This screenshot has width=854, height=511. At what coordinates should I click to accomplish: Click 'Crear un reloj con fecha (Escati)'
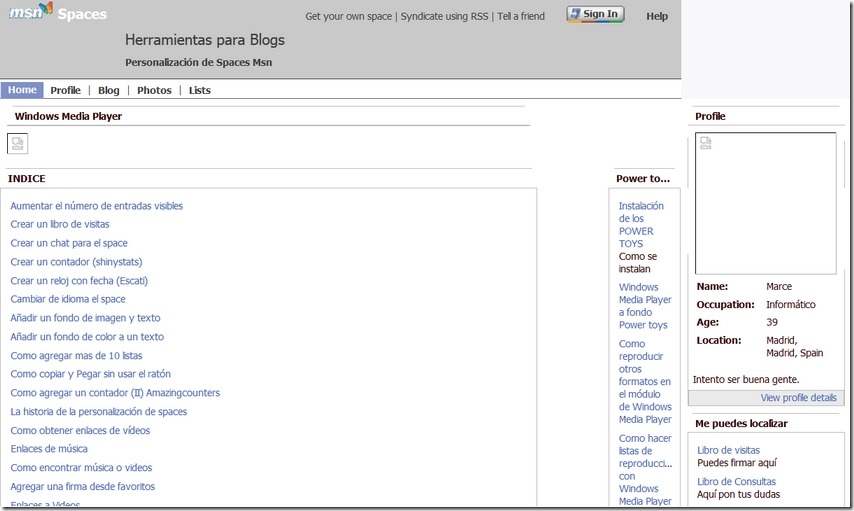[x=79, y=281]
